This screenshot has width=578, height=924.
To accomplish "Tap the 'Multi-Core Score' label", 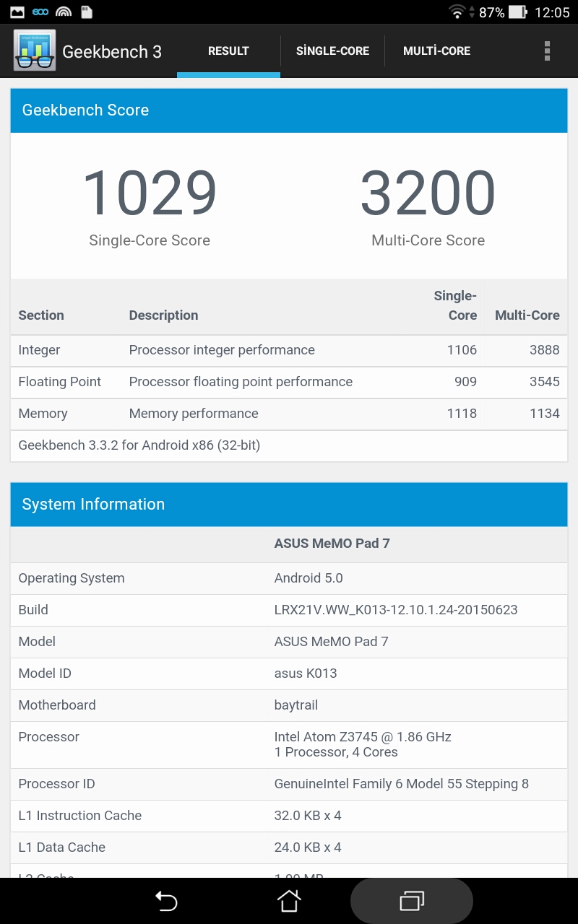I will [x=428, y=240].
